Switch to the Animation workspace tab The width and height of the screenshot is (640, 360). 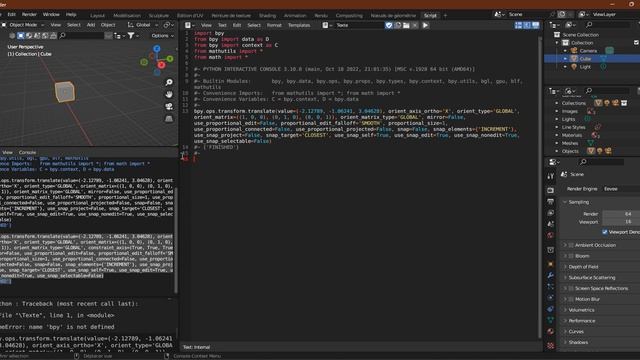295,16
